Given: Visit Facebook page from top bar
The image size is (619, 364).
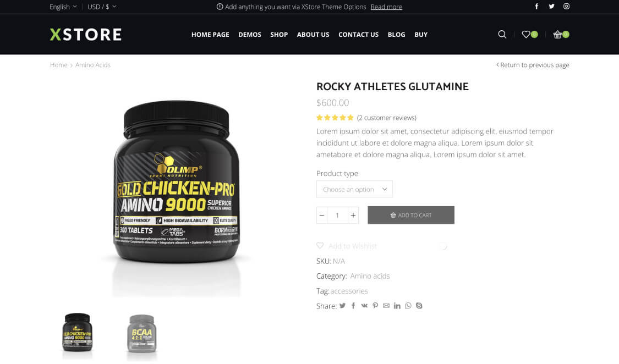Looking at the screenshot, I should click(536, 6).
